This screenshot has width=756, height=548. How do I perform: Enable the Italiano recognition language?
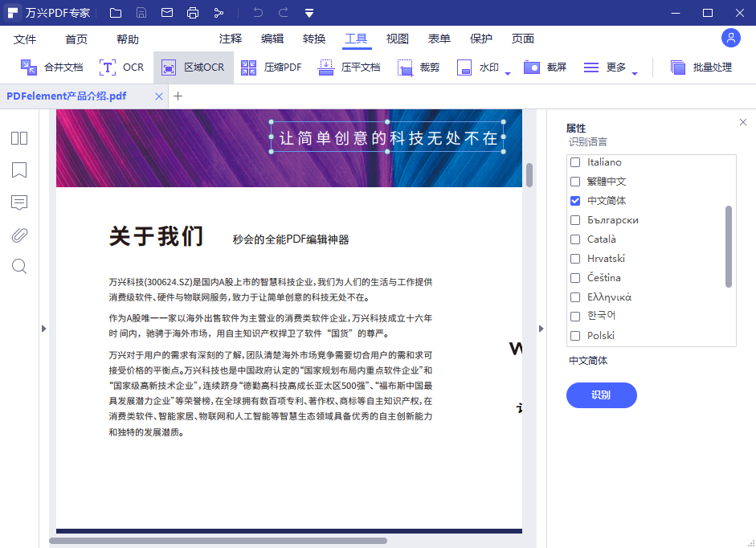pyautogui.click(x=575, y=162)
